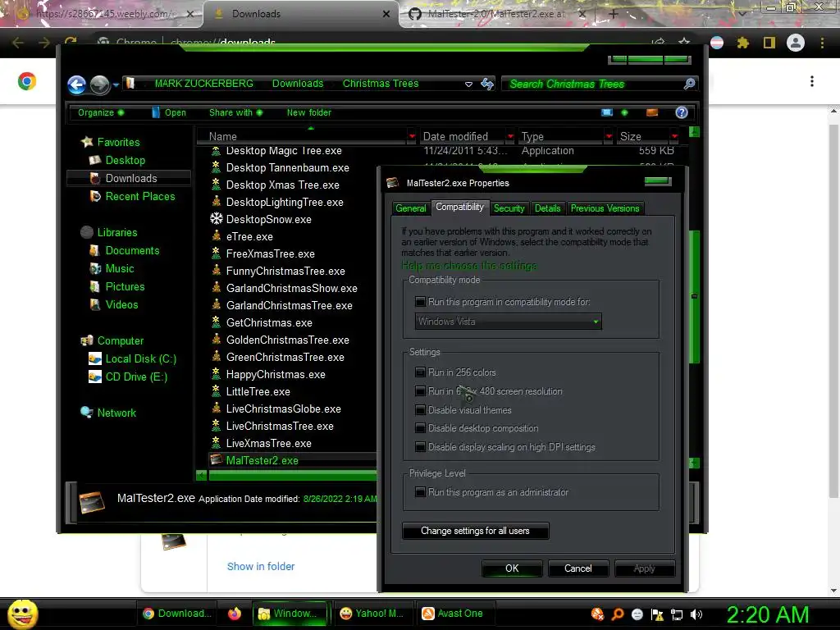This screenshot has height=630, width=840.
Task: Click the Avast tray icon
Action: click(597, 614)
